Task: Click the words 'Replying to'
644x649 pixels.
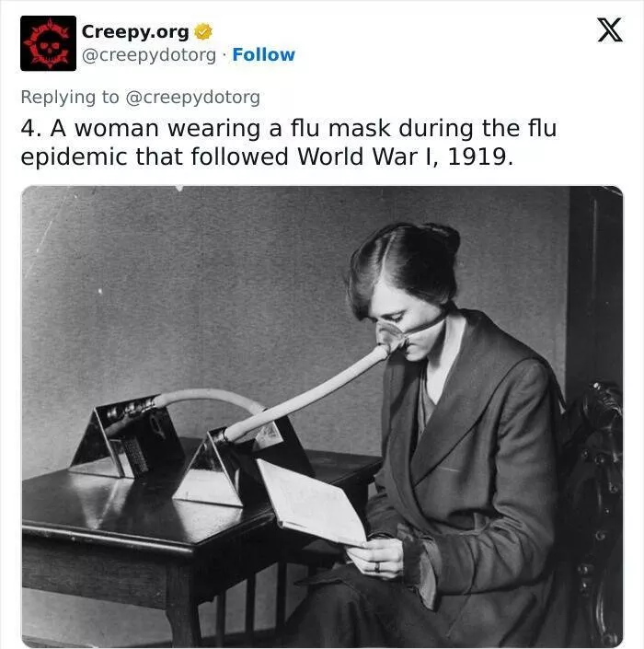Action: click(x=70, y=98)
